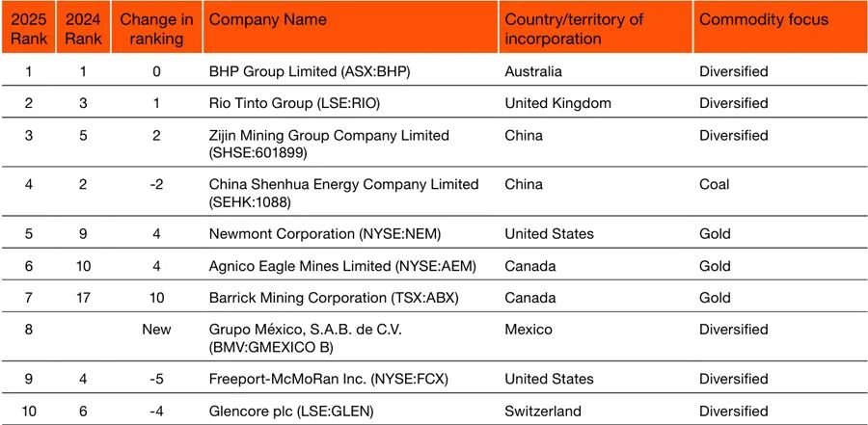The width and height of the screenshot is (868, 425).
Task: Select the Switzerland country cell
Action: [x=543, y=412]
